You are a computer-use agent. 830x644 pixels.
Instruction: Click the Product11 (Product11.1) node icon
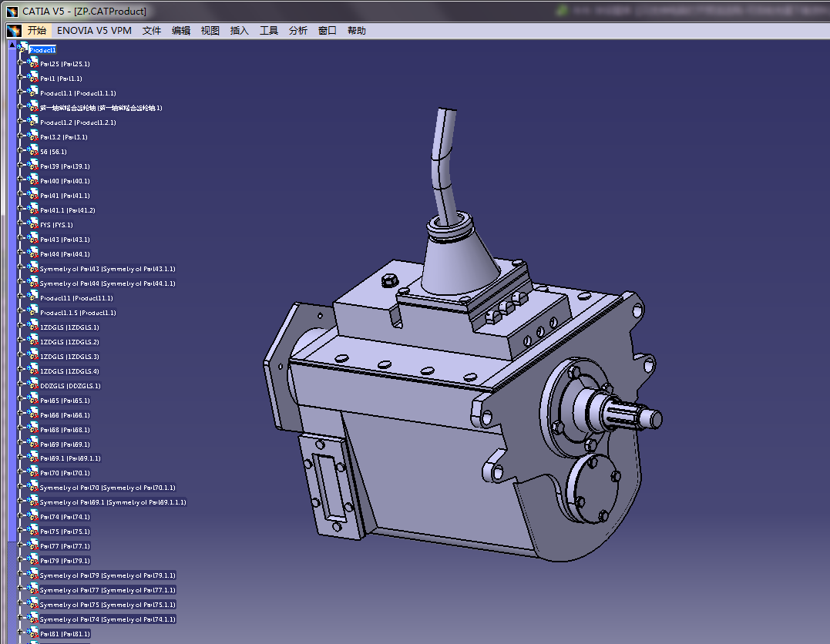pos(33,297)
